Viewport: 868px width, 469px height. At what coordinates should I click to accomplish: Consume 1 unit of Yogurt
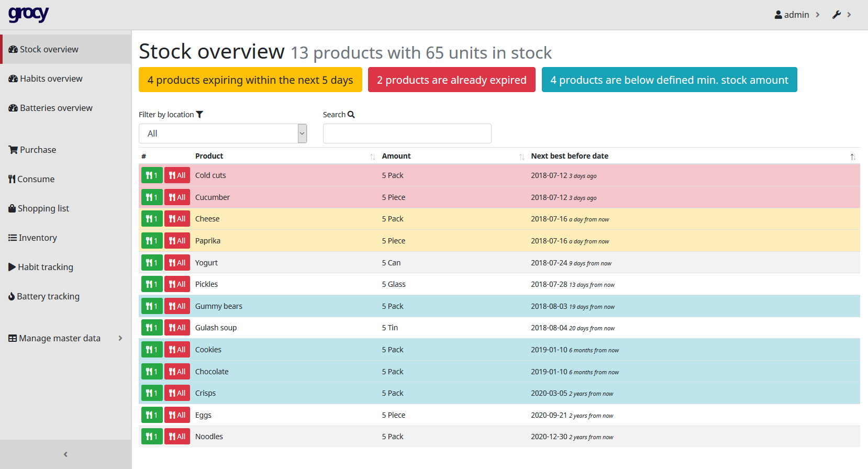click(151, 263)
